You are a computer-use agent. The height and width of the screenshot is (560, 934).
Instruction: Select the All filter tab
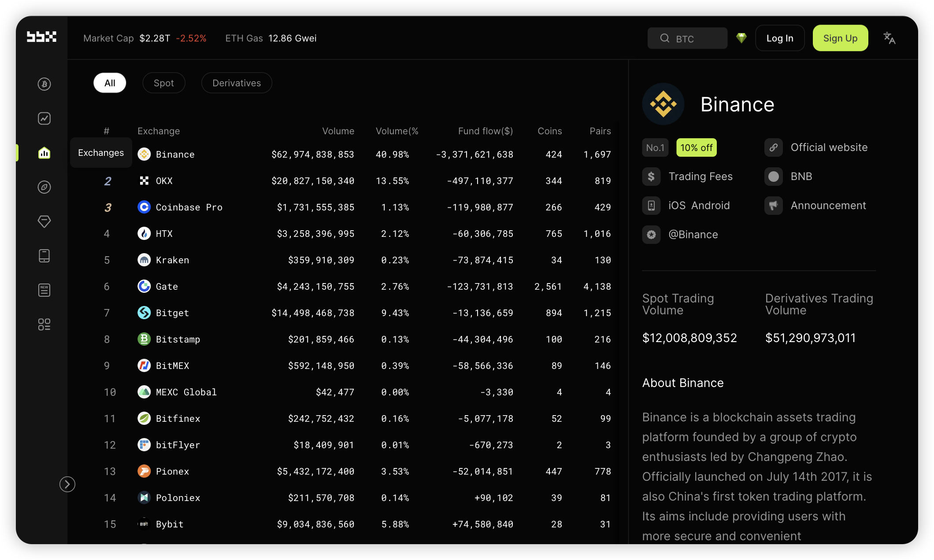point(110,83)
